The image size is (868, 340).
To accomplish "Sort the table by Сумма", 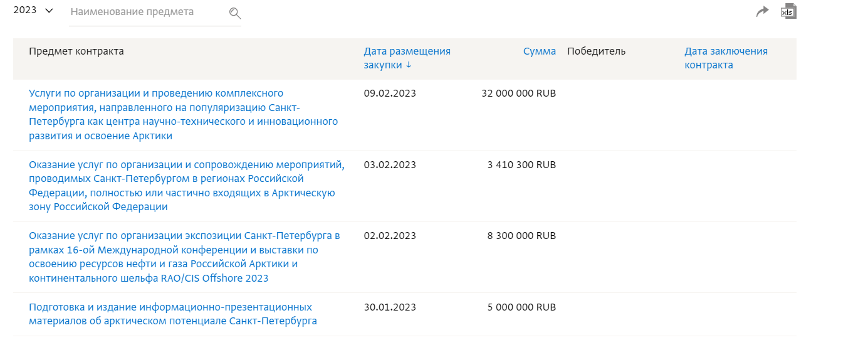I will [539, 51].
